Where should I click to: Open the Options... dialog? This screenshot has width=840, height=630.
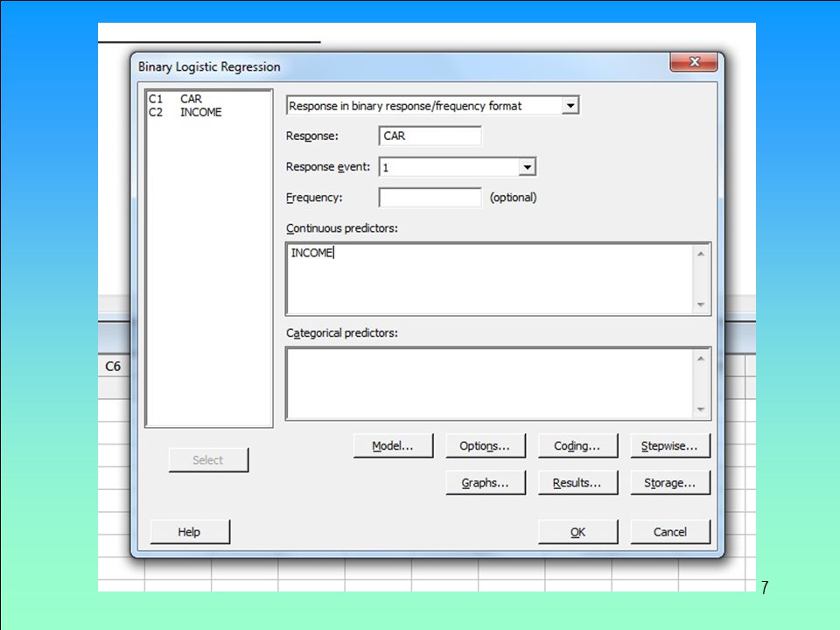[x=485, y=445]
